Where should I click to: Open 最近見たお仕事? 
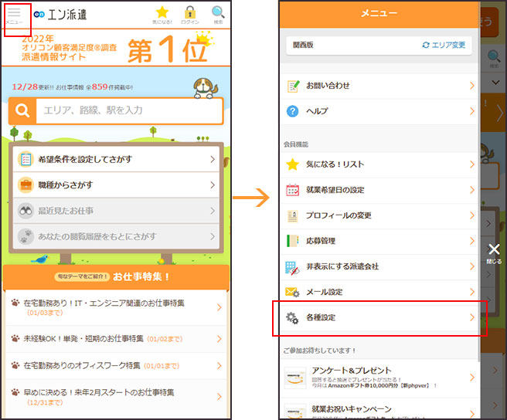coord(116,211)
